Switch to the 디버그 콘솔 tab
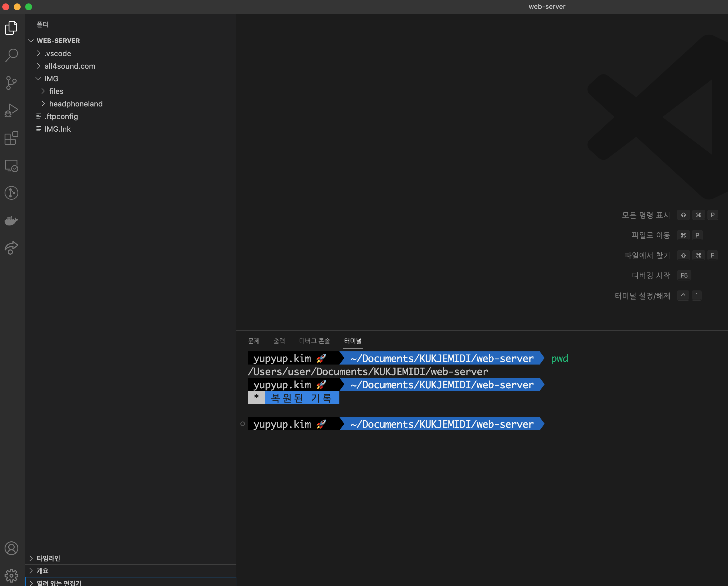 pos(315,341)
